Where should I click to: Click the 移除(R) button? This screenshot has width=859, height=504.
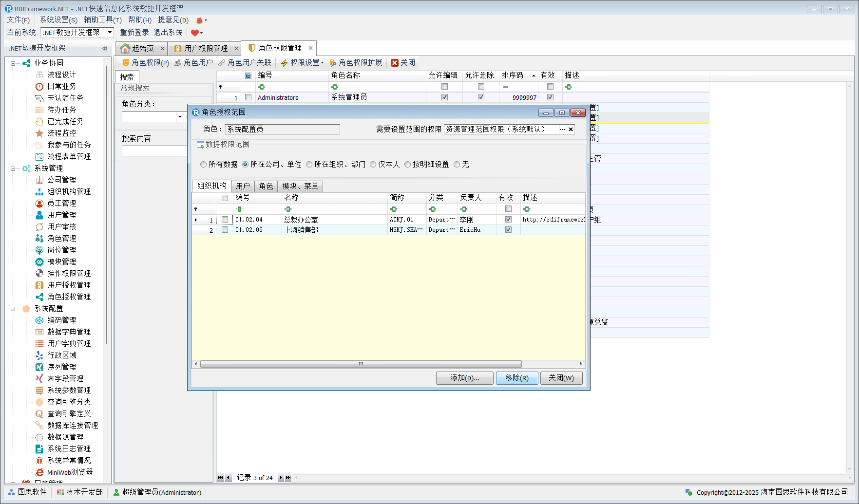coord(516,378)
